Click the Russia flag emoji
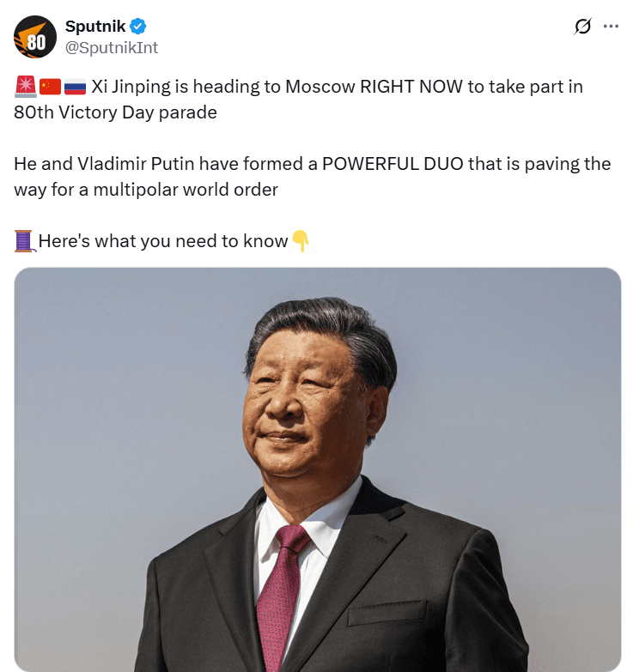633x672 pixels. click(75, 87)
